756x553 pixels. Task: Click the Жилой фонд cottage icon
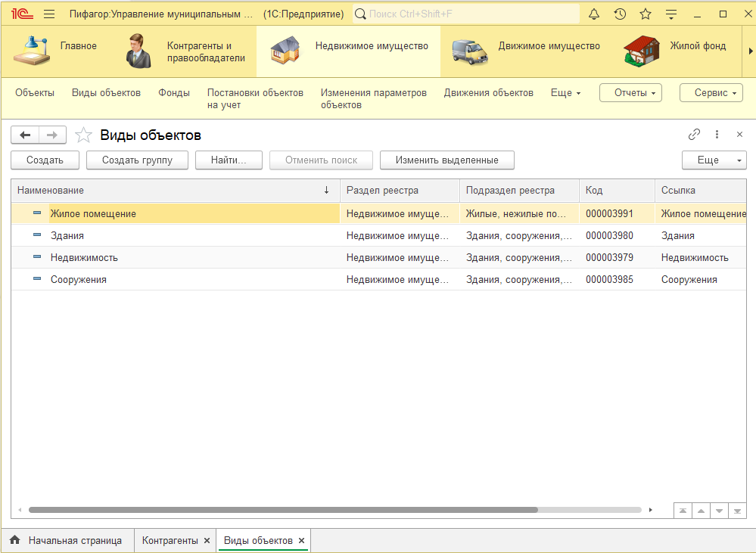click(x=641, y=51)
